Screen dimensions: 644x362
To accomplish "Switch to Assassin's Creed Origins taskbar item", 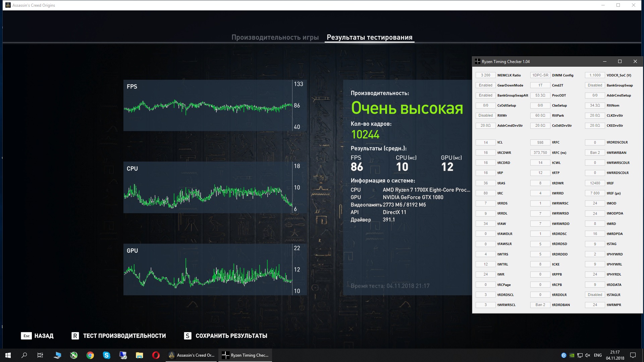I will (x=192, y=355).
